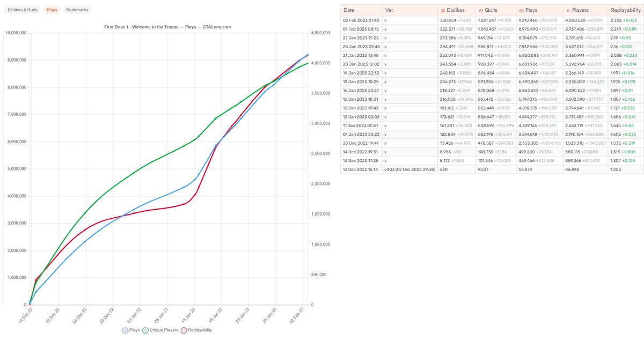Screen dimensions: 644x348
Task: Click the 1,021,647 quits value
Action: tap(487, 20)
